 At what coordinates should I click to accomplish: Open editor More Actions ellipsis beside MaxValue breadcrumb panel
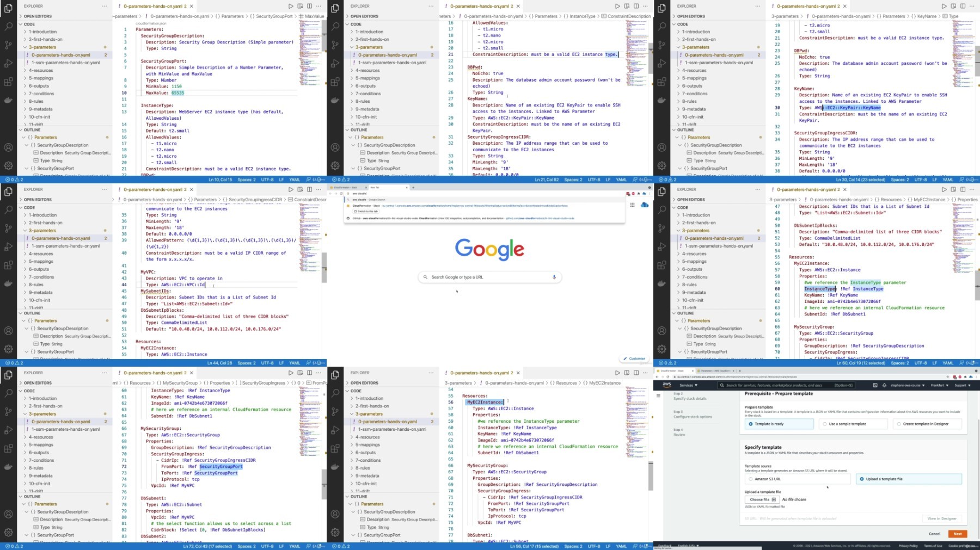tap(319, 6)
